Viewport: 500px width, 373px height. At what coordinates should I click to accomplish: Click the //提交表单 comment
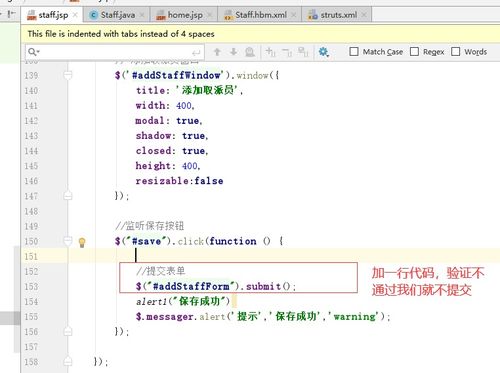tap(160, 271)
